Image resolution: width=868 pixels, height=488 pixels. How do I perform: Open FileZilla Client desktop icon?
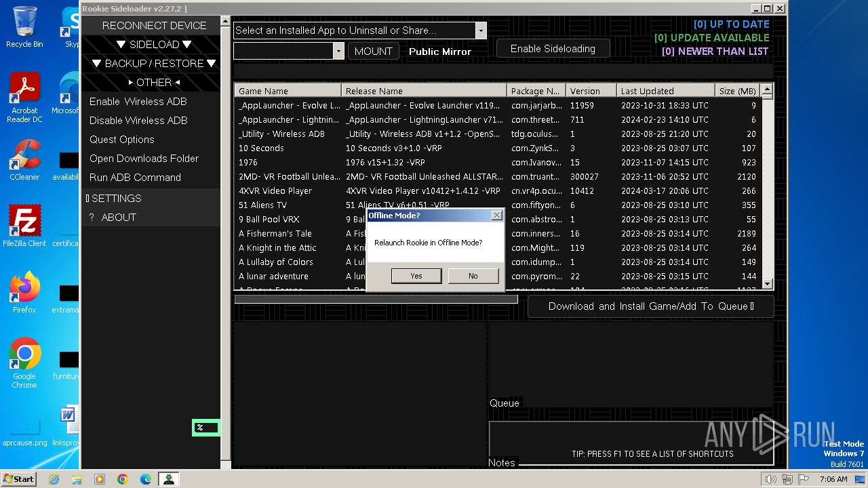(24, 226)
